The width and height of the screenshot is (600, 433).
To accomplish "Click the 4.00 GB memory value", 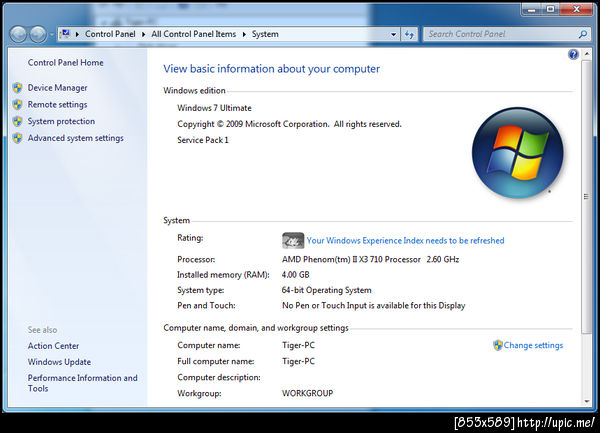I will [295, 275].
